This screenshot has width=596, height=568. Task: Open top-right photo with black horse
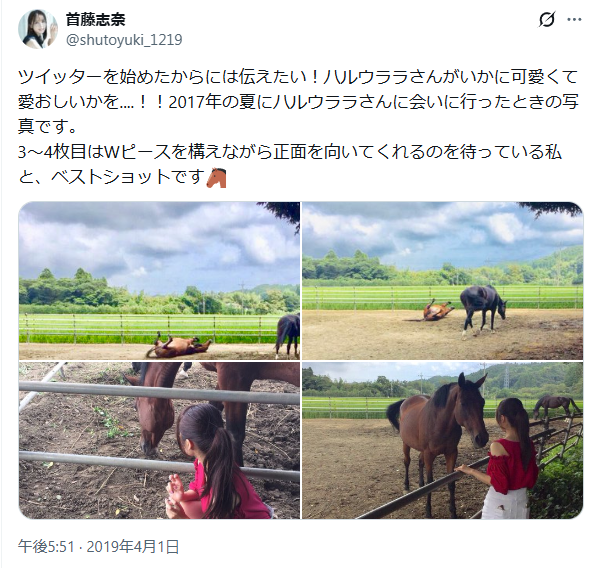[x=442, y=281]
